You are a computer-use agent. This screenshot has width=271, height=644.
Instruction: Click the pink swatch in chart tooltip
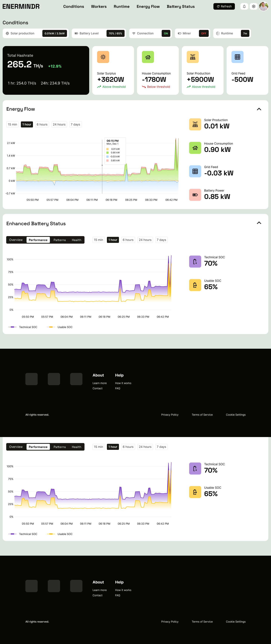pyautogui.click(x=108, y=161)
